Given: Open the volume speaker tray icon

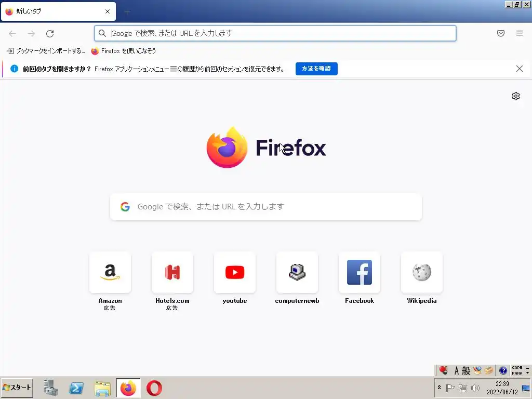Looking at the screenshot, I should click(475, 388).
